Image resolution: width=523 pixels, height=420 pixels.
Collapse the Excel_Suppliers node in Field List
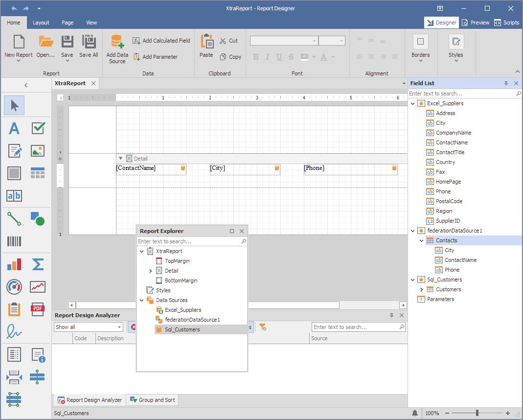coord(412,103)
